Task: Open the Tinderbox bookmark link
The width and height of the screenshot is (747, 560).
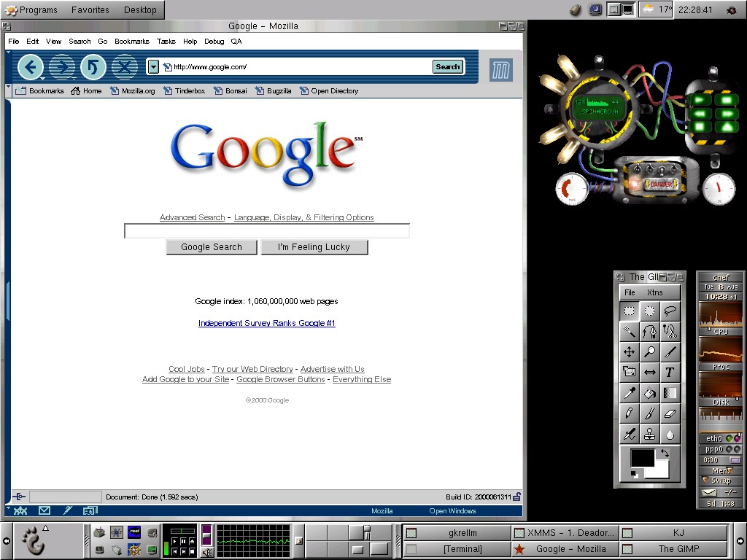Action: 185,90
